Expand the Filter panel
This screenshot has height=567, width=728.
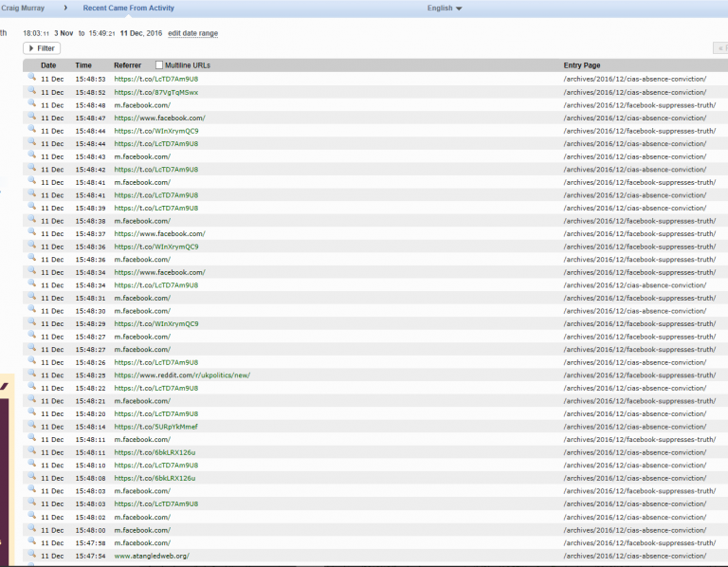click(42, 48)
